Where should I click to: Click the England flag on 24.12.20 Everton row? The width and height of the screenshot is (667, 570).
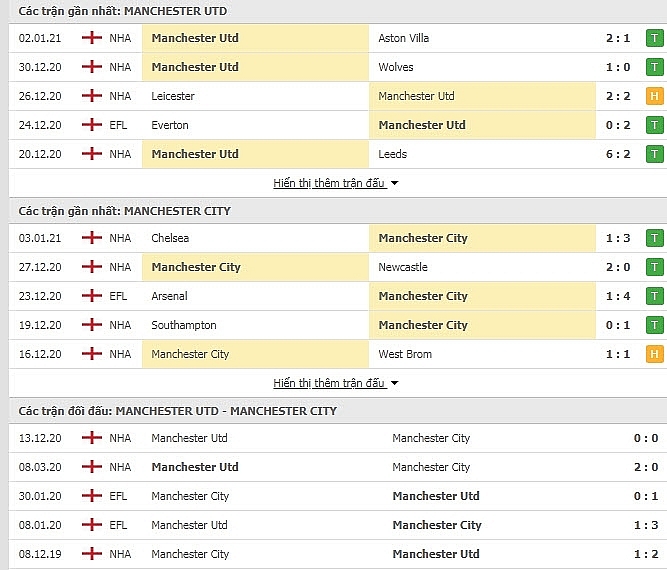(93, 125)
